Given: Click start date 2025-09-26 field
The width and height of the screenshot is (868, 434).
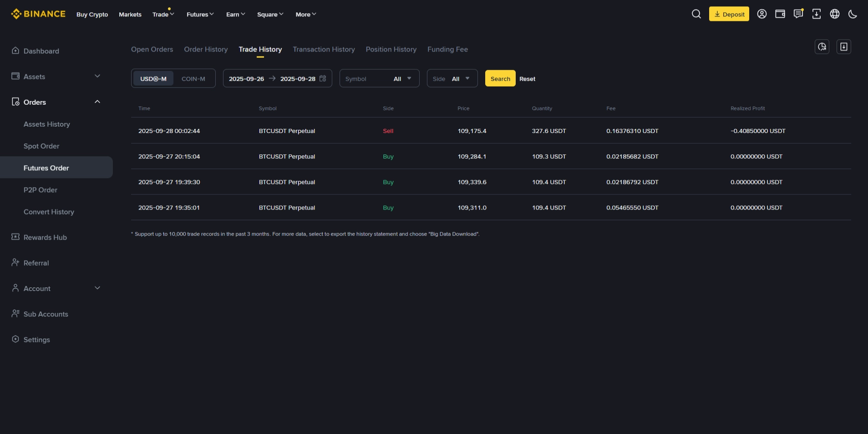Looking at the screenshot, I should pyautogui.click(x=246, y=79).
